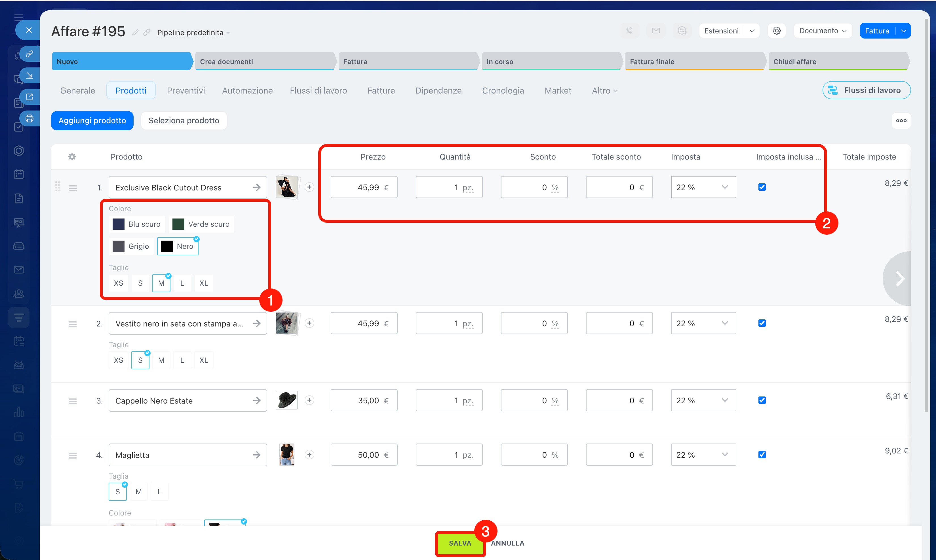Click the copy link icon next to title
The width and height of the screenshot is (936, 560).
pos(147,33)
